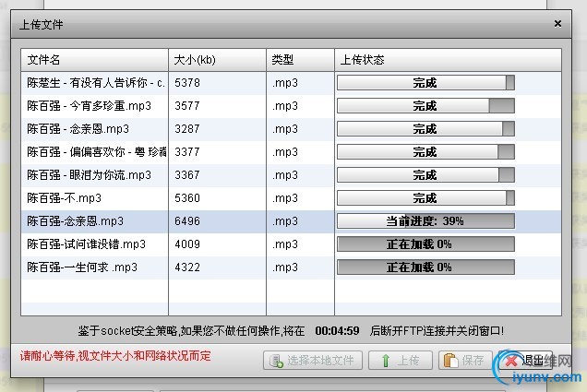Click progress bar showing 当前进度: 39%
587x392 pixels.
coord(425,221)
